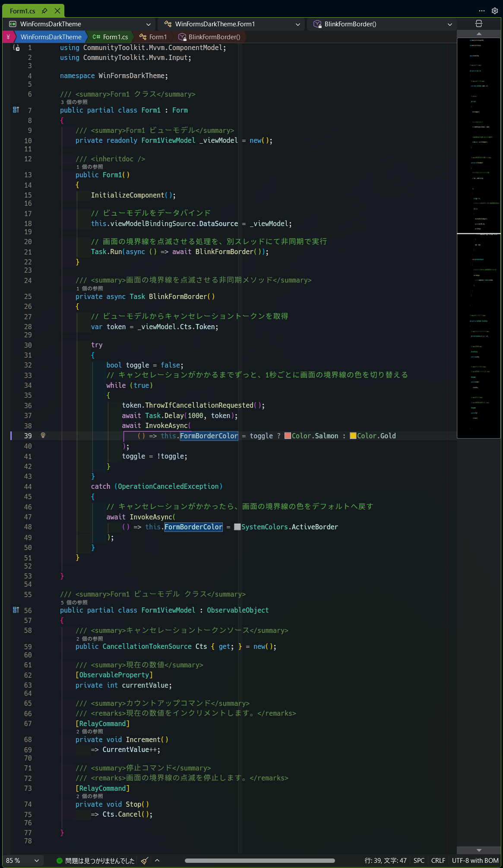Screen dimensions: 503x868
Task: Click the inheritance margin icon at line 7
Action: [x=16, y=110]
